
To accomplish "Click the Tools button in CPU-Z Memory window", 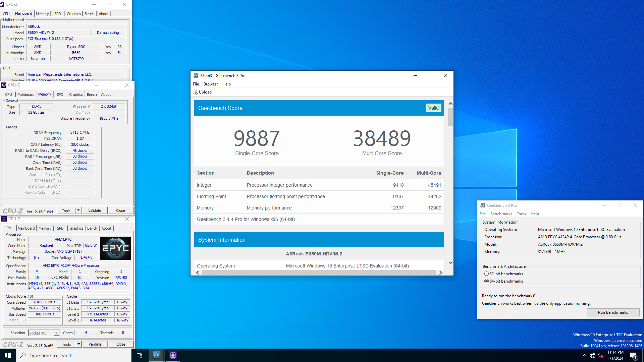I will pyautogui.click(x=66, y=210).
